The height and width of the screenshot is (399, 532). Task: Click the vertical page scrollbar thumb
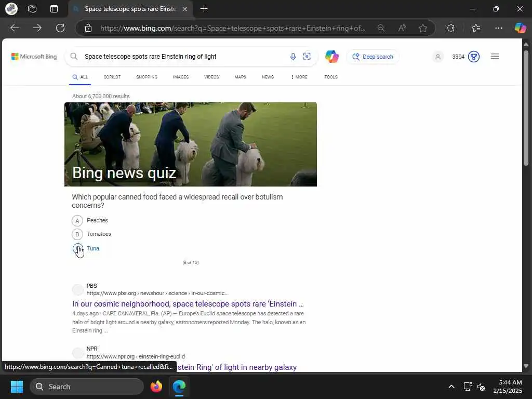tap(526, 108)
